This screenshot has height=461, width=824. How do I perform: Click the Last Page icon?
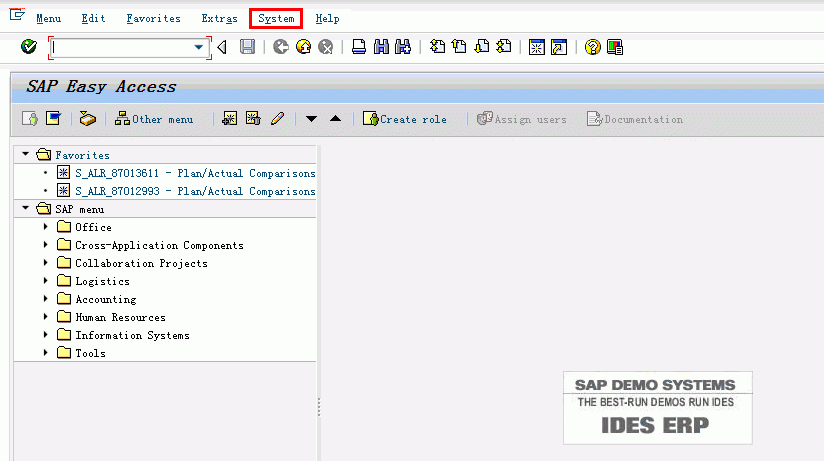coord(504,47)
